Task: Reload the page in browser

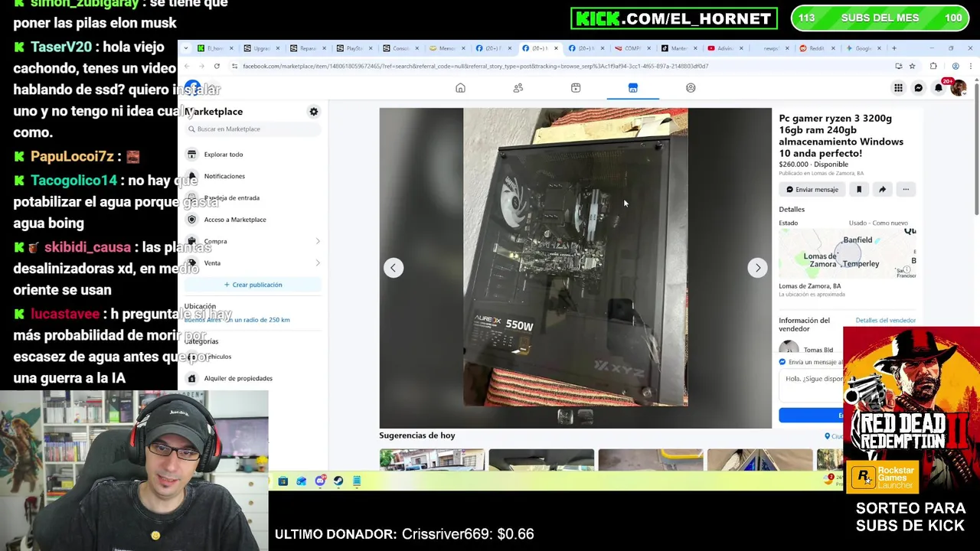Action: click(x=217, y=67)
